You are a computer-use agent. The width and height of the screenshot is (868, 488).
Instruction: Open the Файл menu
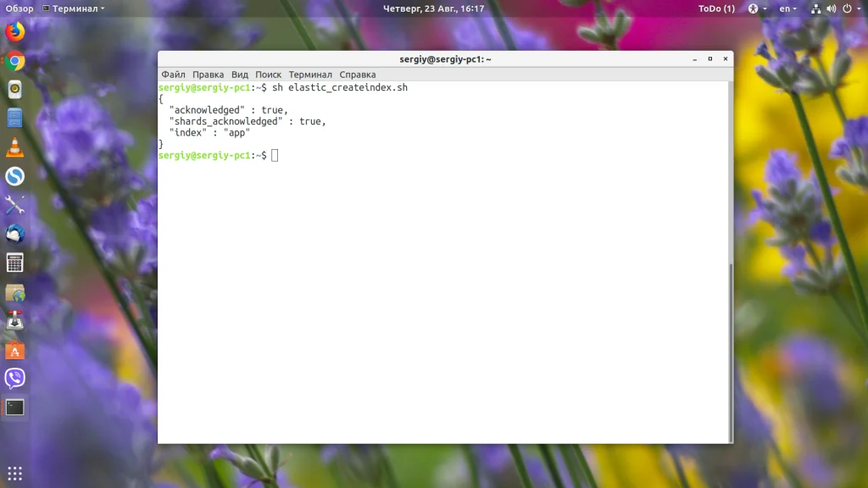(x=173, y=75)
